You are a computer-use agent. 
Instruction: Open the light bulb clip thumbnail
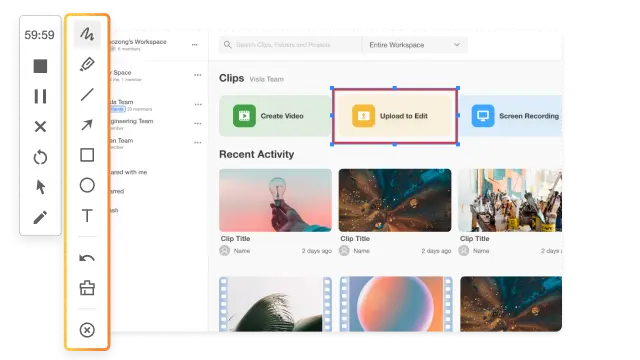point(276,200)
